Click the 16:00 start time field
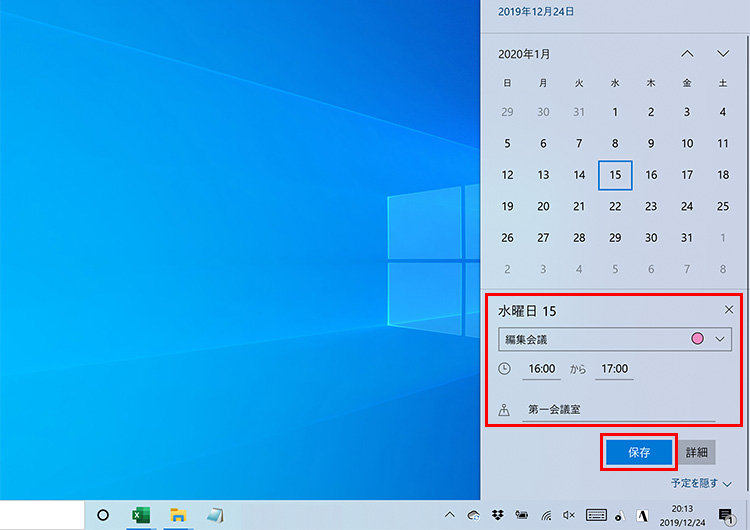Screen dimensions: 750x530 pos(541,369)
